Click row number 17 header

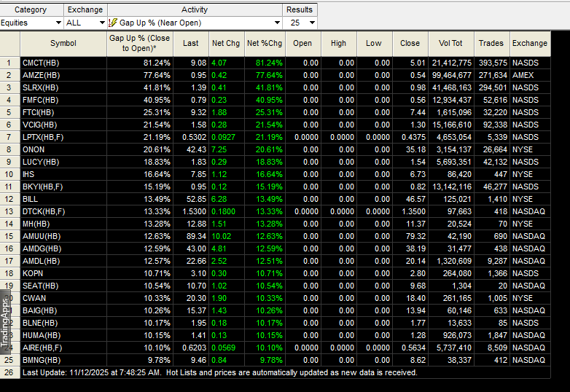click(x=9, y=261)
